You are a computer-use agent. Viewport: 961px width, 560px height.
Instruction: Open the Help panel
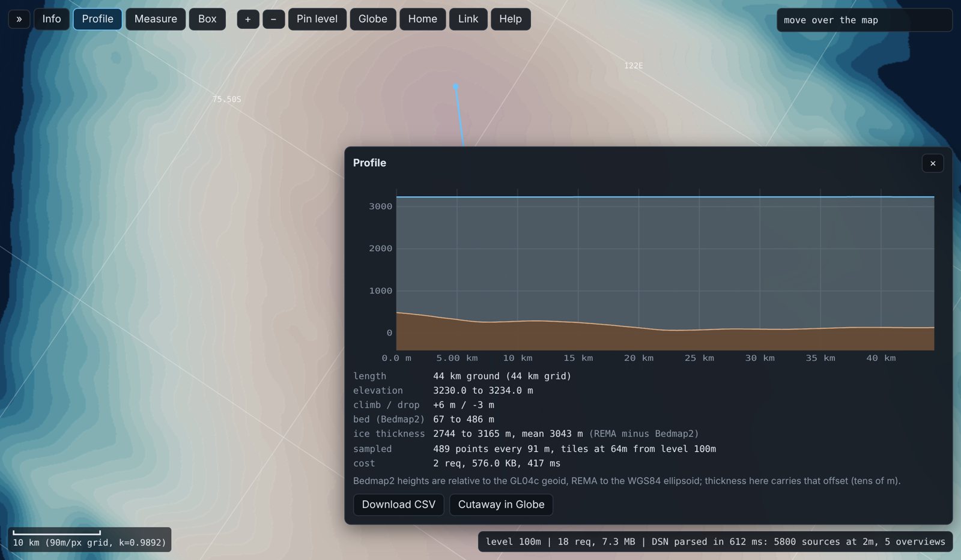coord(511,19)
